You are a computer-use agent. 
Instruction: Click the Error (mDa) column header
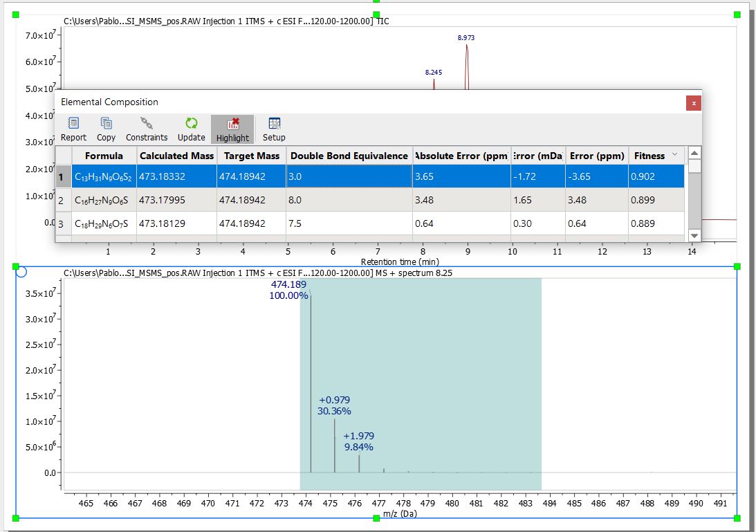pyautogui.click(x=538, y=156)
